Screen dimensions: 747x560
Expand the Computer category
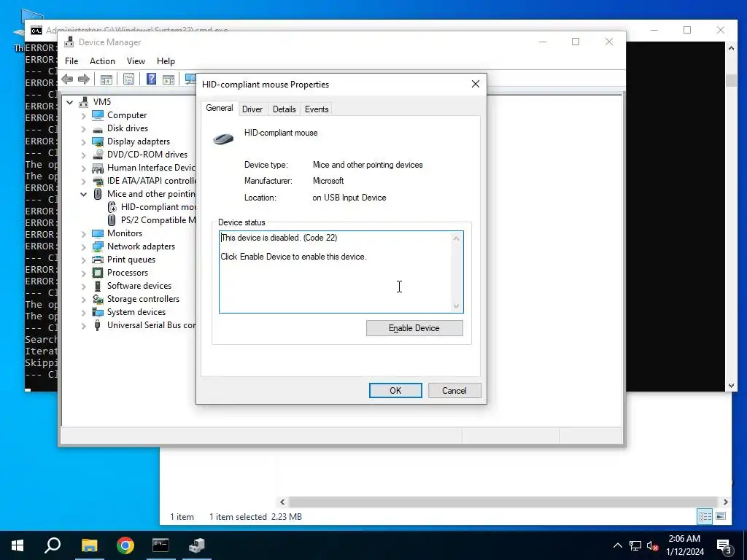[84, 116]
